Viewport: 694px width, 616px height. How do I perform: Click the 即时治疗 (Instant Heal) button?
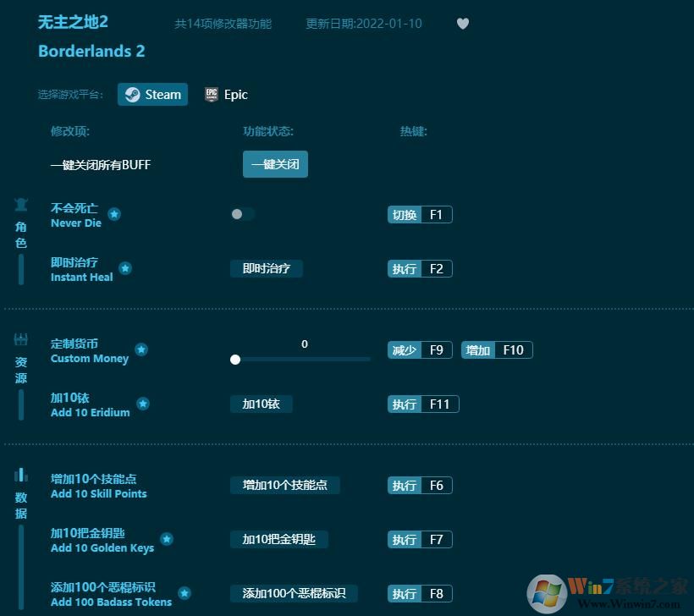(266, 268)
